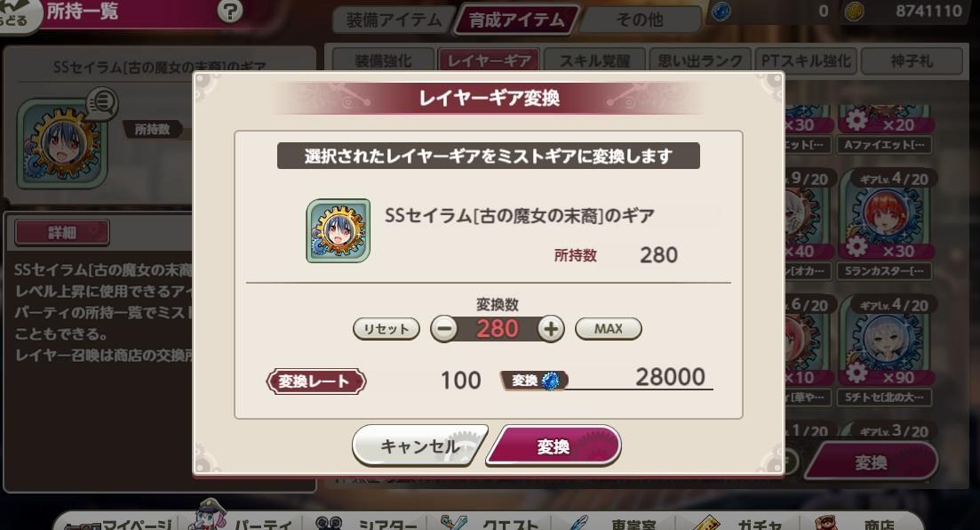
Task: Switch to the 装備アイテム tab
Action: (394, 20)
